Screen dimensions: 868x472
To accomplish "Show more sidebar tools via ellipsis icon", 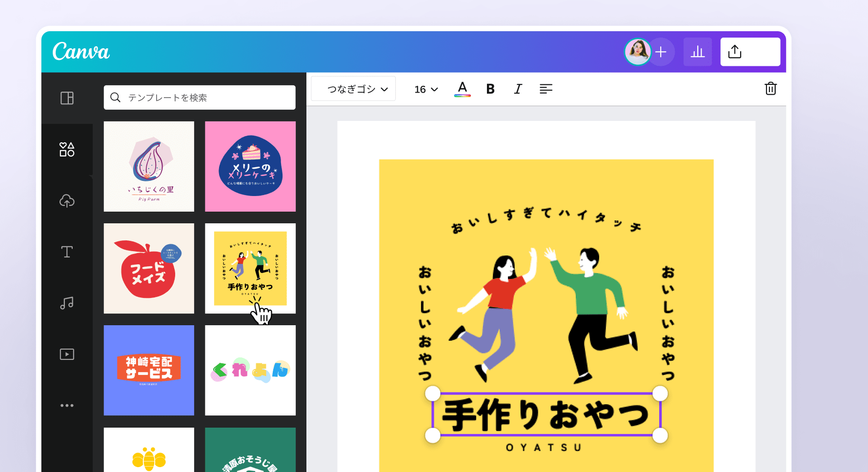I will coord(67,405).
